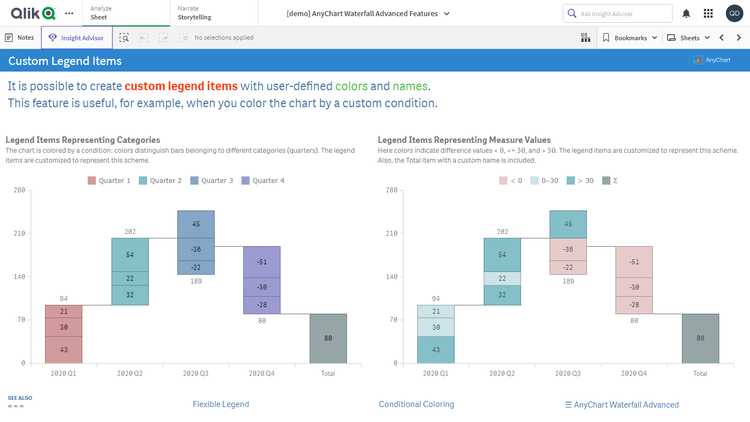The image size is (750, 422).
Task: Open the selections tool grid icon
Action: click(x=585, y=37)
